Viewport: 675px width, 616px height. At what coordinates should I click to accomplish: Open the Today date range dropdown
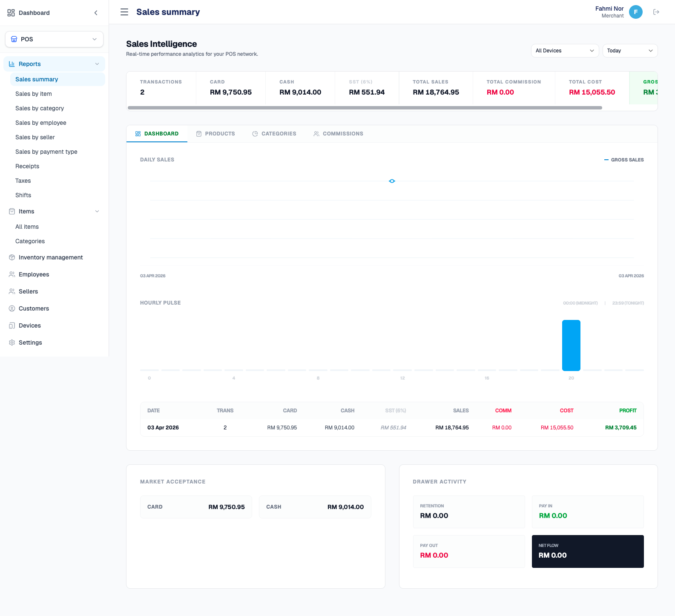coord(630,51)
